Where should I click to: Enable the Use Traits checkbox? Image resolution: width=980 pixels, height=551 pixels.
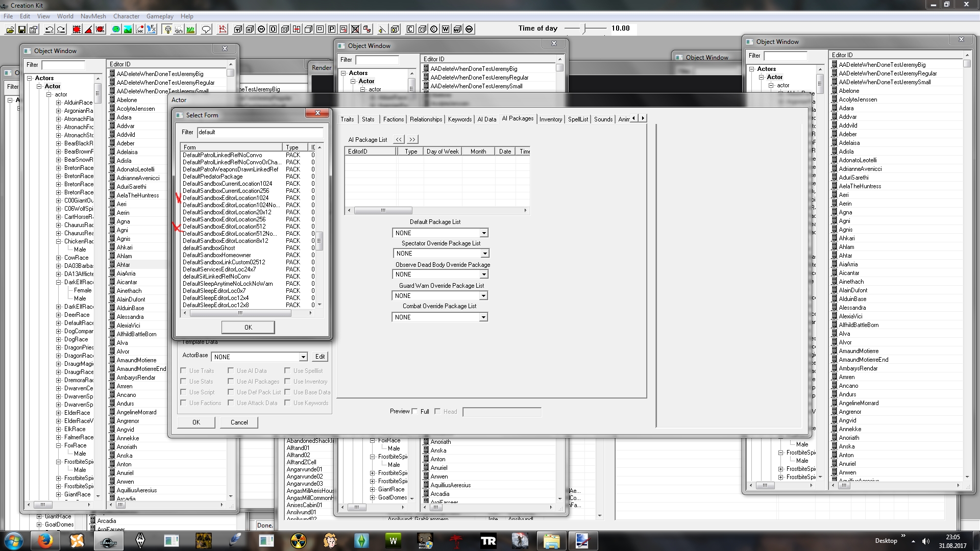pyautogui.click(x=184, y=371)
